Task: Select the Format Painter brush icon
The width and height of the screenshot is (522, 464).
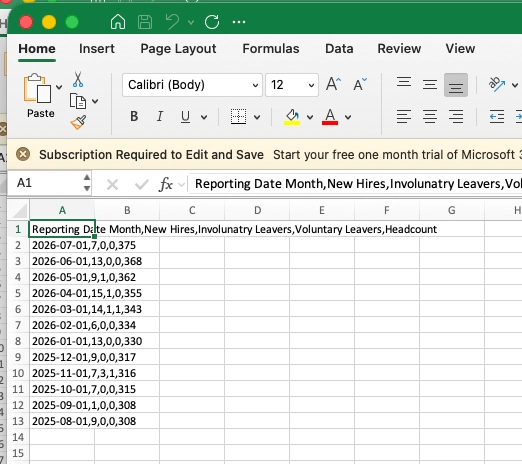Action: 78,123
